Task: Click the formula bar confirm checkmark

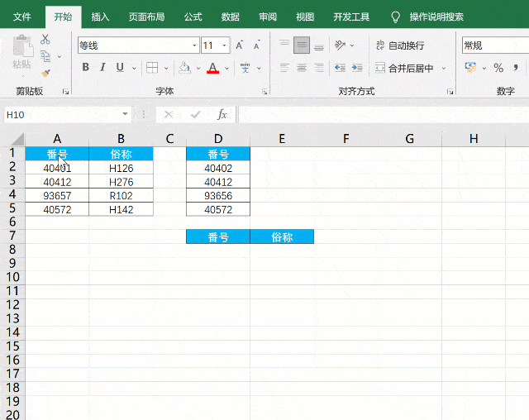Action: 195,115
